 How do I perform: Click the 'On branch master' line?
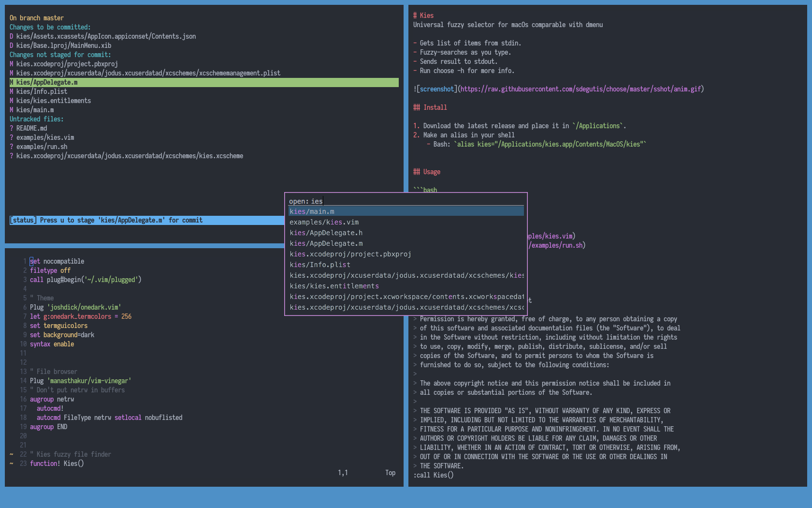click(x=37, y=18)
